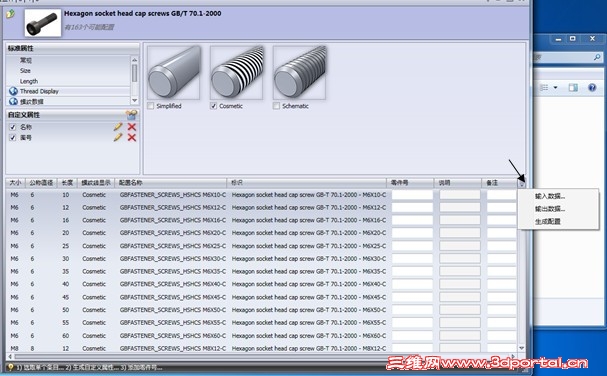Open the table column options dropdown arrow
Image resolution: width=607 pixels, height=376 pixels.
coord(521,184)
